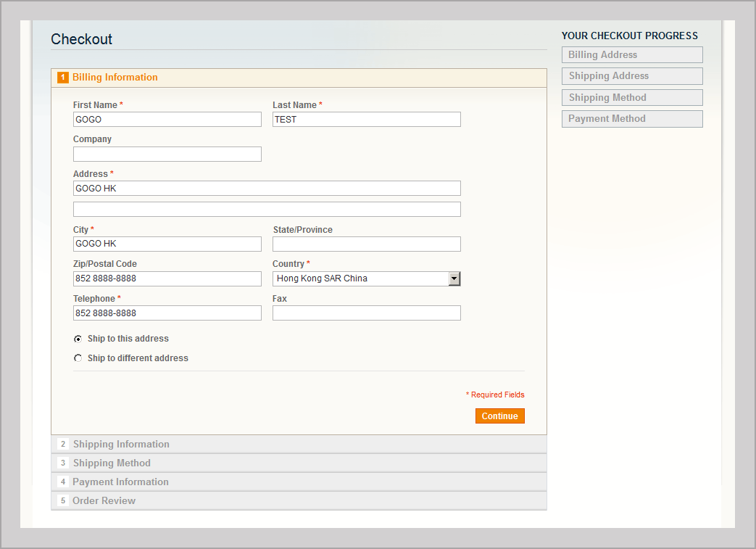
Task: Select 'Ship to this address' radio button
Action: 78,339
